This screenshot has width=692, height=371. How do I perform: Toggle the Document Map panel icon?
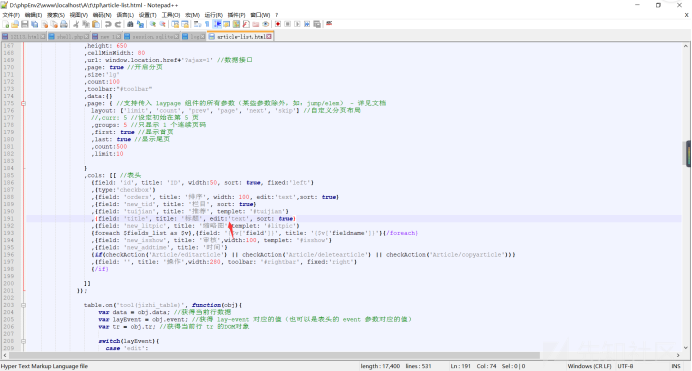tap(236, 24)
